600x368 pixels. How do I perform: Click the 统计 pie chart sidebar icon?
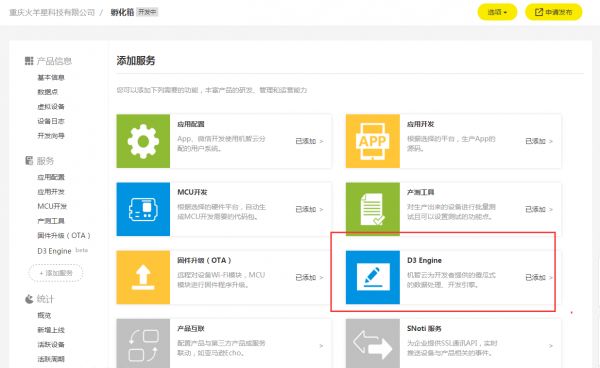click(29, 299)
